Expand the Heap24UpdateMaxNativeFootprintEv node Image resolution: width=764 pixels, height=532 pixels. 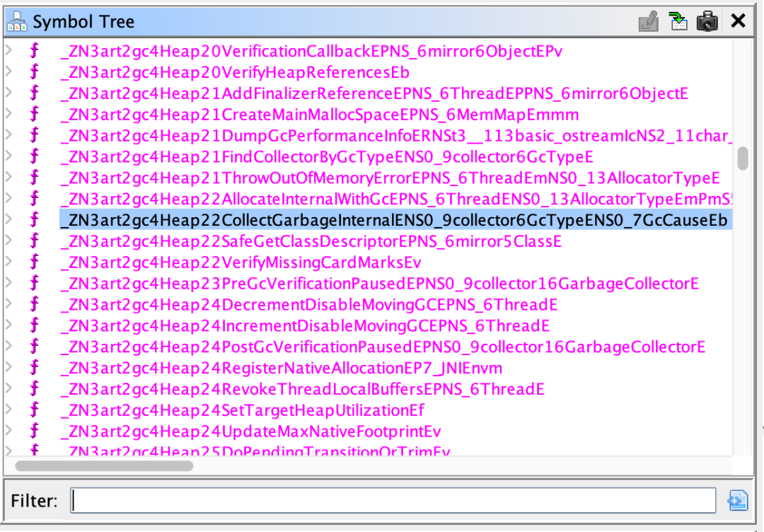[x=8, y=429]
